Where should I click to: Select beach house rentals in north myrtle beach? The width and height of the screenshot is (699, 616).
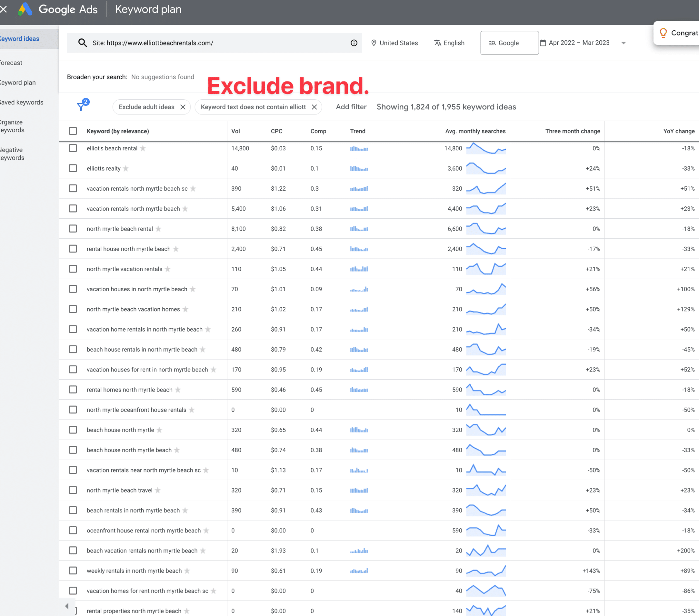(x=73, y=349)
